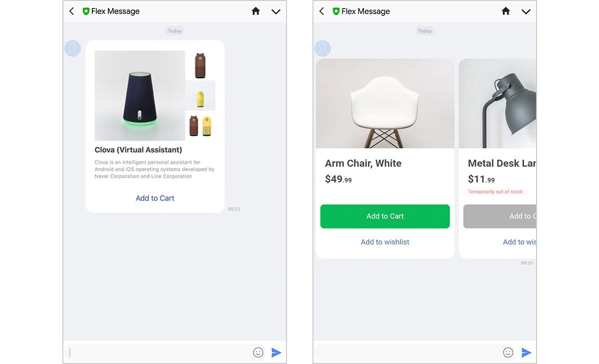Viewport: 599px width, 364px height.
Task: Tap the back arrow in the right chat
Action: pyautogui.click(x=322, y=11)
